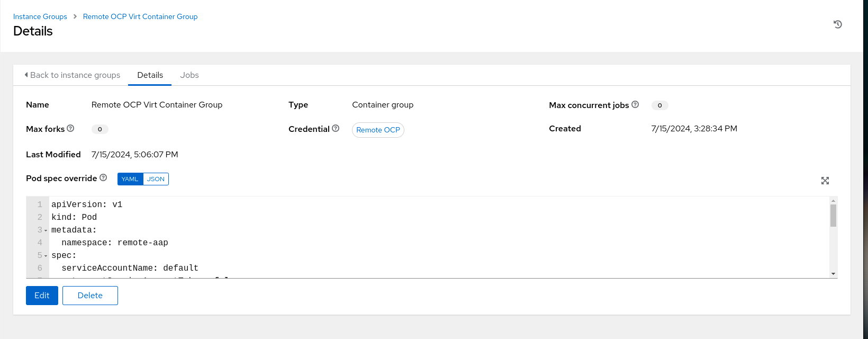Switch pod spec view to YAML
The image size is (868, 339).
coord(130,179)
